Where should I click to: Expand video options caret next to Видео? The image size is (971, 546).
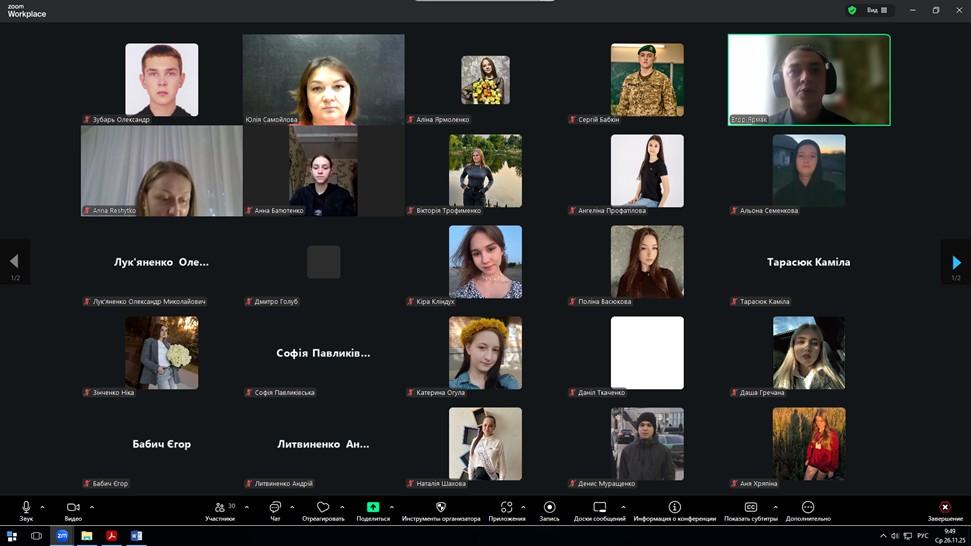92,507
